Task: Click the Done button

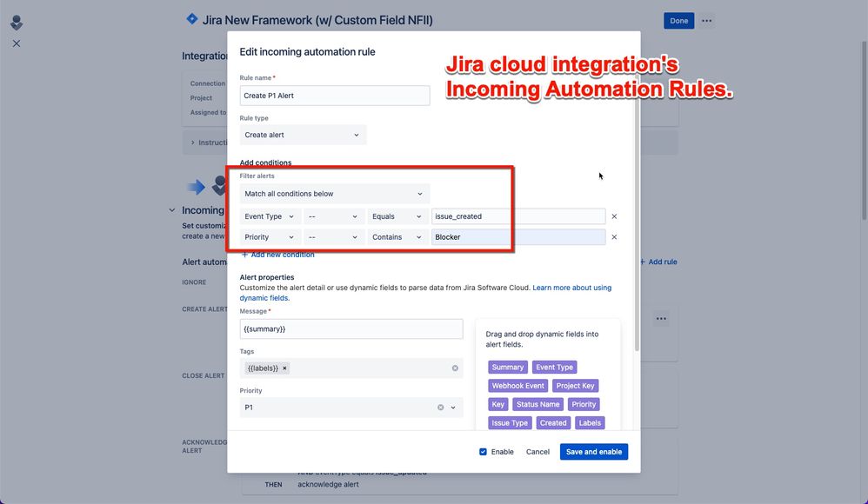Action: [x=678, y=21]
